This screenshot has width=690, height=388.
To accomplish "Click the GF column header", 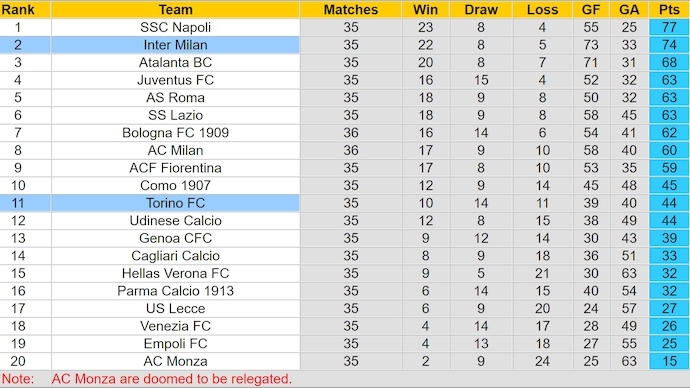I will click(x=591, y=9).
